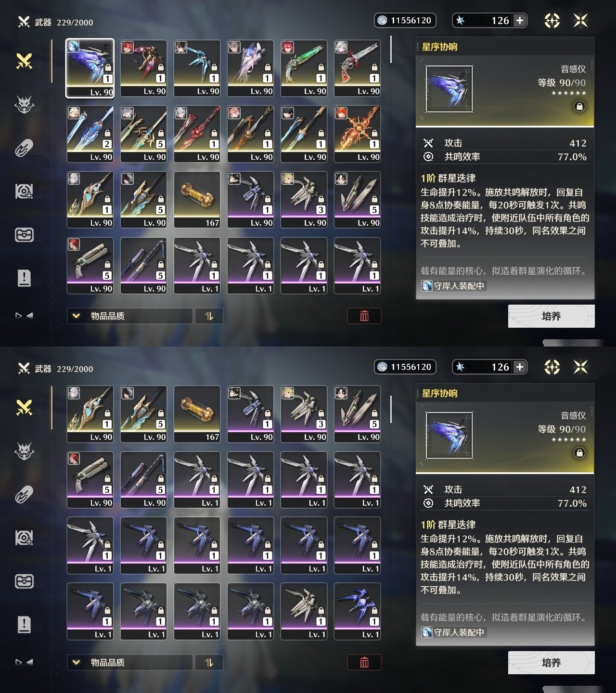The height and width of the screenshot is (693, 616).
Task: Select the crossed swords weapon tab in upper sidebar
Action: coord(24,61)
